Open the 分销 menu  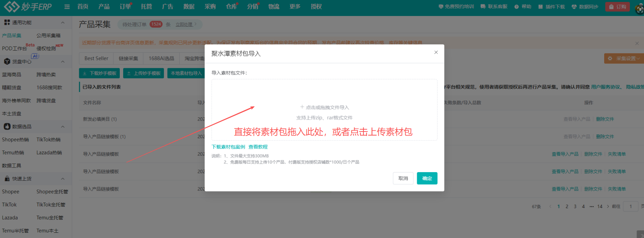tap(253, 7)
